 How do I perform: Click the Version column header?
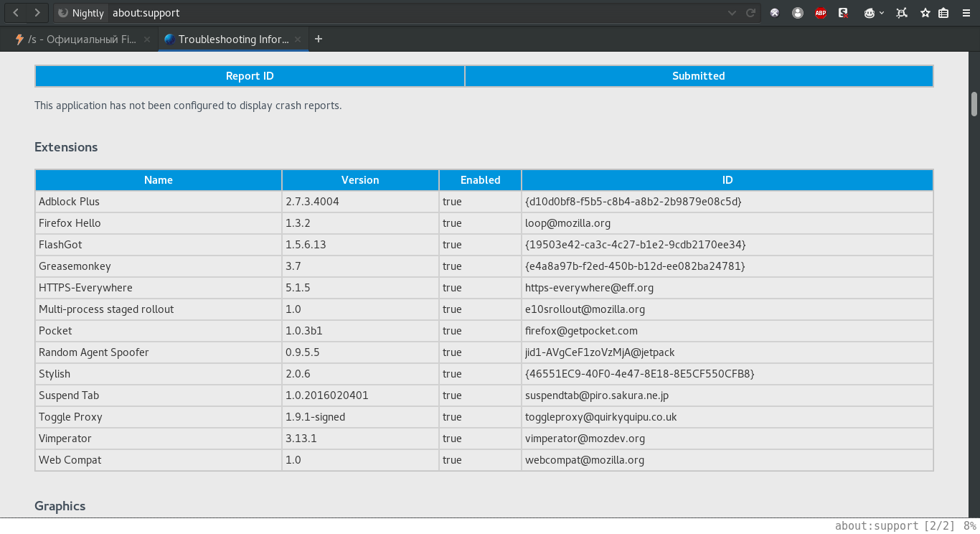(360, 180)
